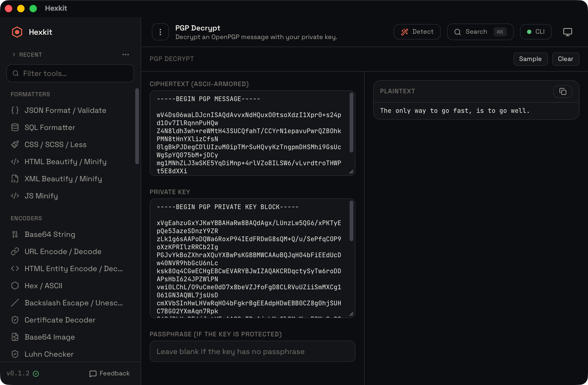
Task: Click the SQL Formatter database icon
Action: tap(15, 127)
